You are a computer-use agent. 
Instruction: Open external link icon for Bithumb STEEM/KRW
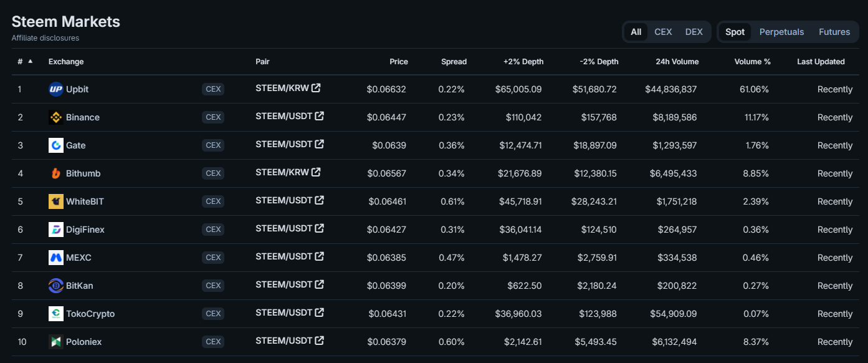(x=316, y=172)
